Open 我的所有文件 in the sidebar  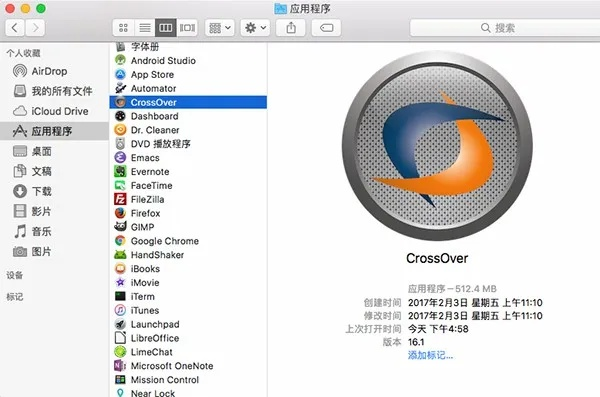tap(54, 91)
